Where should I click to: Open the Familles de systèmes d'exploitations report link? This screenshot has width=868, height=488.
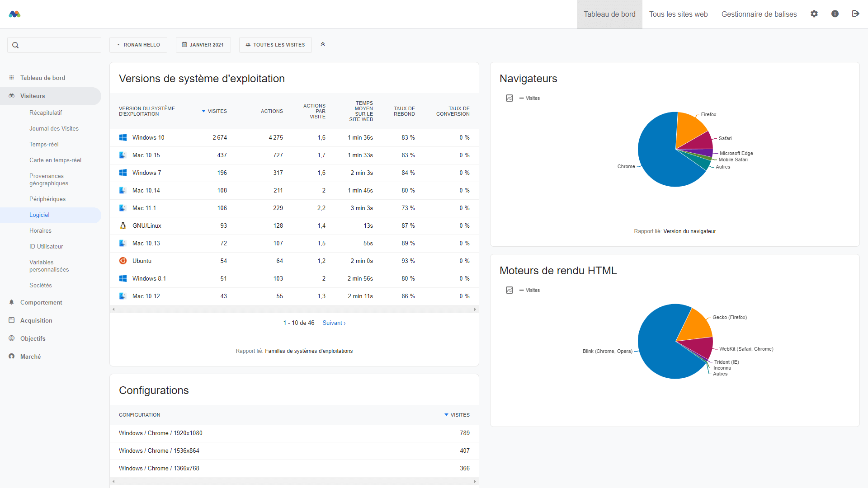click(309, 351)
